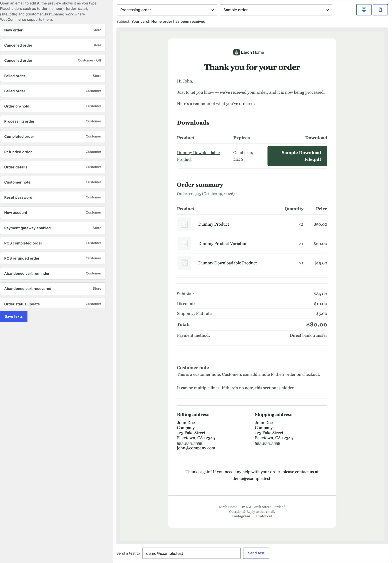This screenshot has height=563, width=392.
Task: Open the Abandoned cart recovered email
Action: coord(53,289)
